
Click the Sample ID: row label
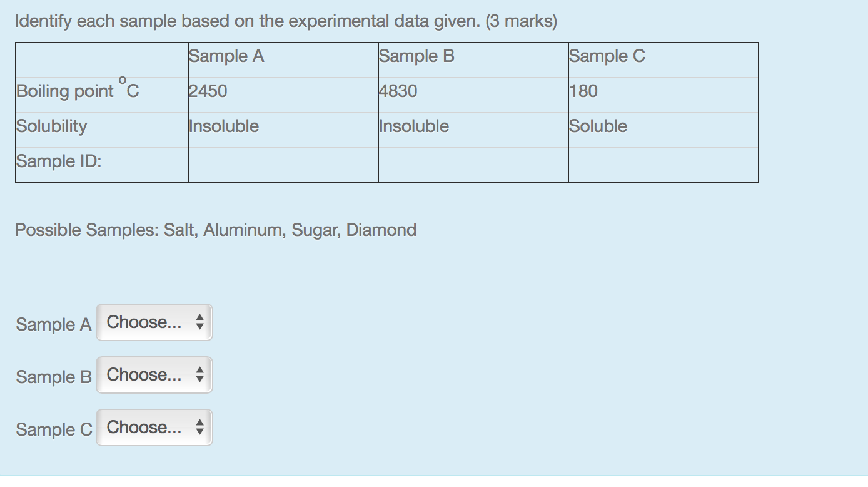coord(59,161)
